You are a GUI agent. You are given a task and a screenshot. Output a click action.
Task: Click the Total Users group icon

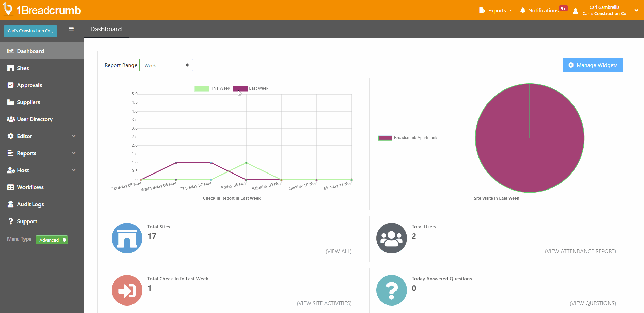391,238
